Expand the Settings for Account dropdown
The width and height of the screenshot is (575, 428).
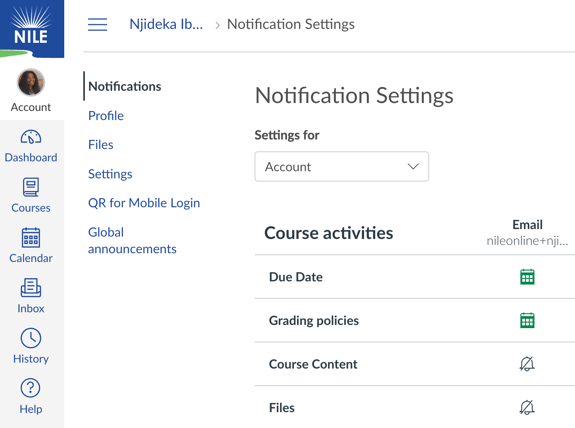pyautogui.click(x=341, y=167)
